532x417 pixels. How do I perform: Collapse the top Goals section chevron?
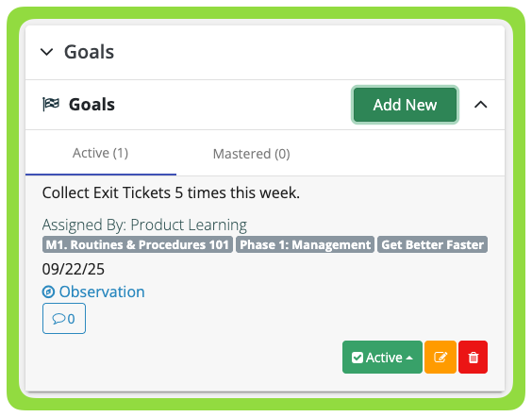click(x=46, y=52)
